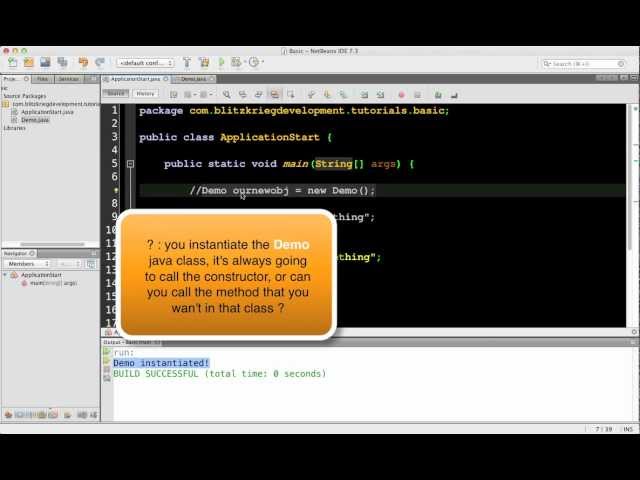Click the Build Project hammer icon
The height and width of the screenshot is (480, 640).
(187, 62)
